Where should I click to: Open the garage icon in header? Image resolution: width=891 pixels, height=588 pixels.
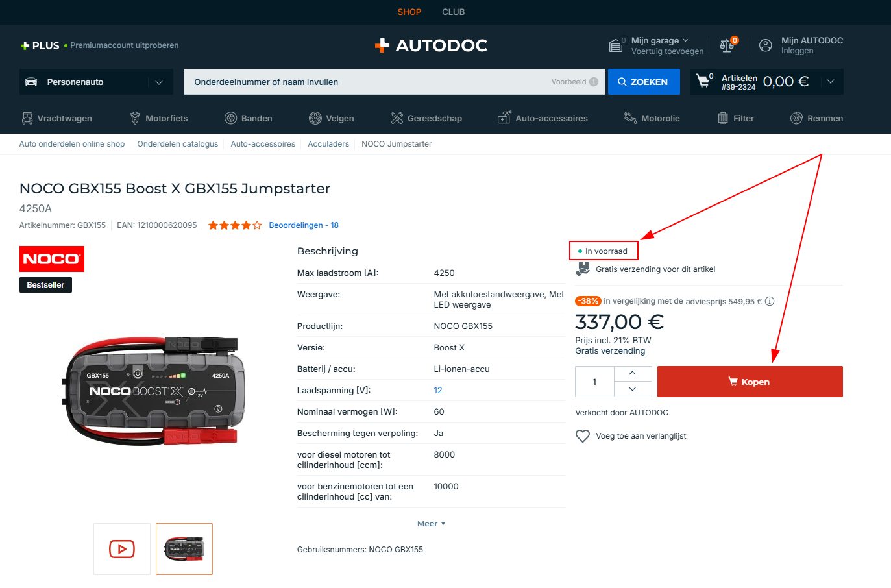(x=616, y=45)
